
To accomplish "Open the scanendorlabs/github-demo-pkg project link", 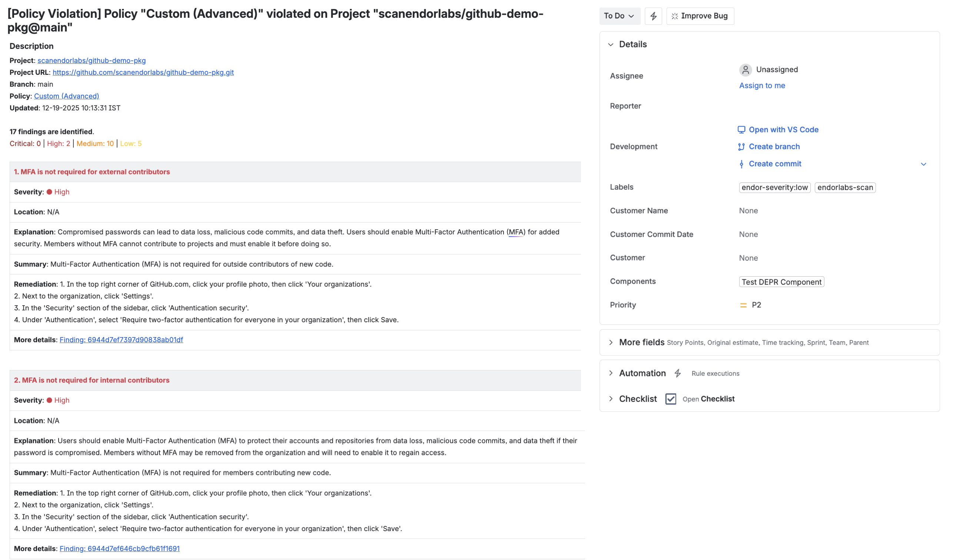I will pyautogui.click(x=91, y=60).
